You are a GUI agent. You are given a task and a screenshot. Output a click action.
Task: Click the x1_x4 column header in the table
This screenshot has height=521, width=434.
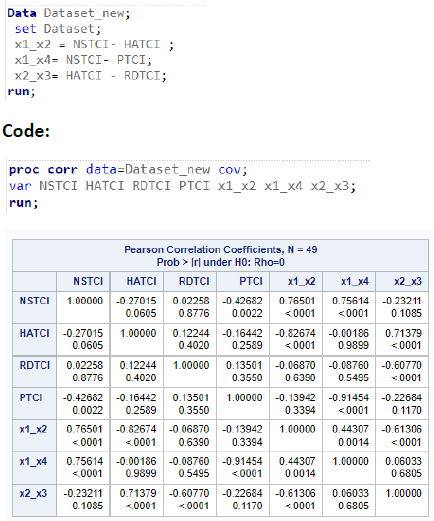355,282
